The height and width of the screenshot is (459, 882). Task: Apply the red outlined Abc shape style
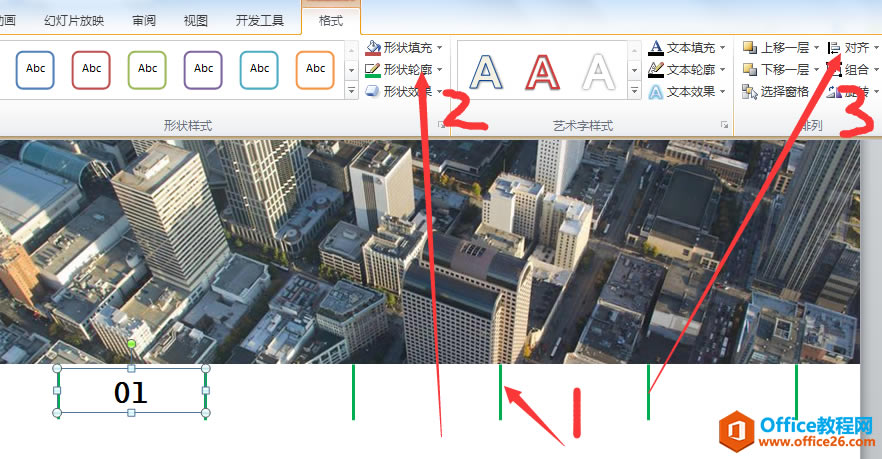pos(91,70)
